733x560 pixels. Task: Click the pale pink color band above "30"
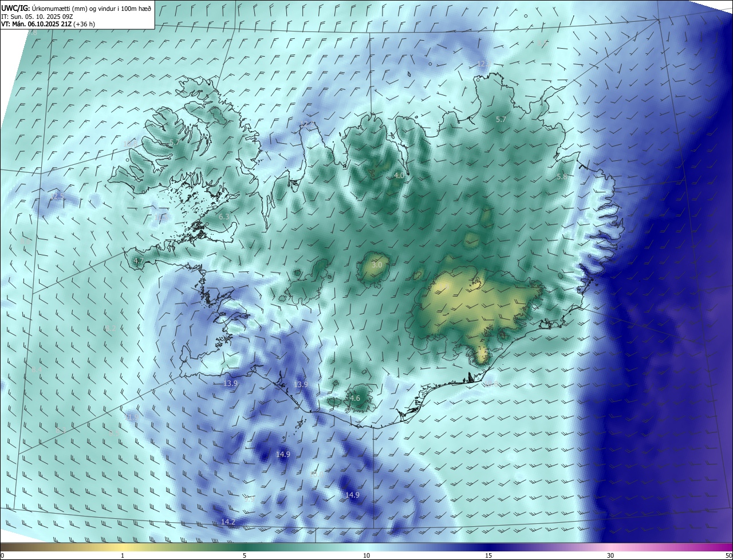point(610,547)
